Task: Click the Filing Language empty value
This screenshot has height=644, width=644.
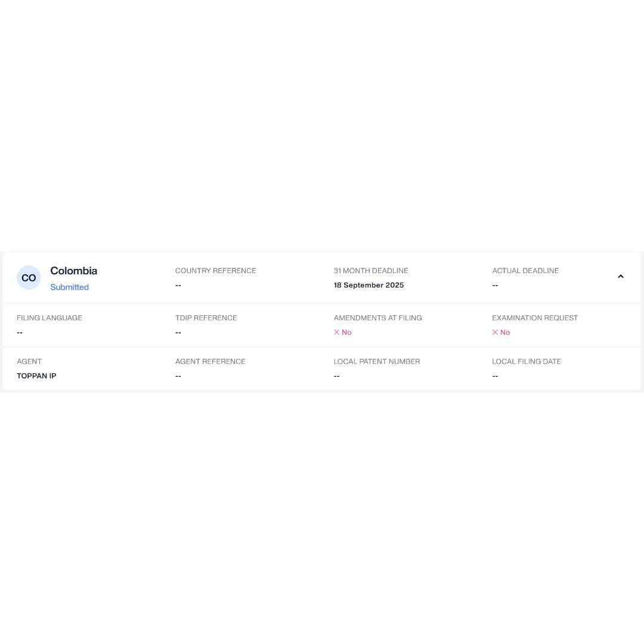Action: click(20, 332)
